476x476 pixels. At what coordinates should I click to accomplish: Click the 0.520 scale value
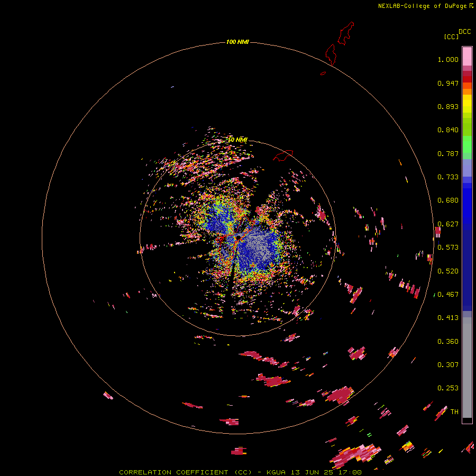[x=448, y=271]
